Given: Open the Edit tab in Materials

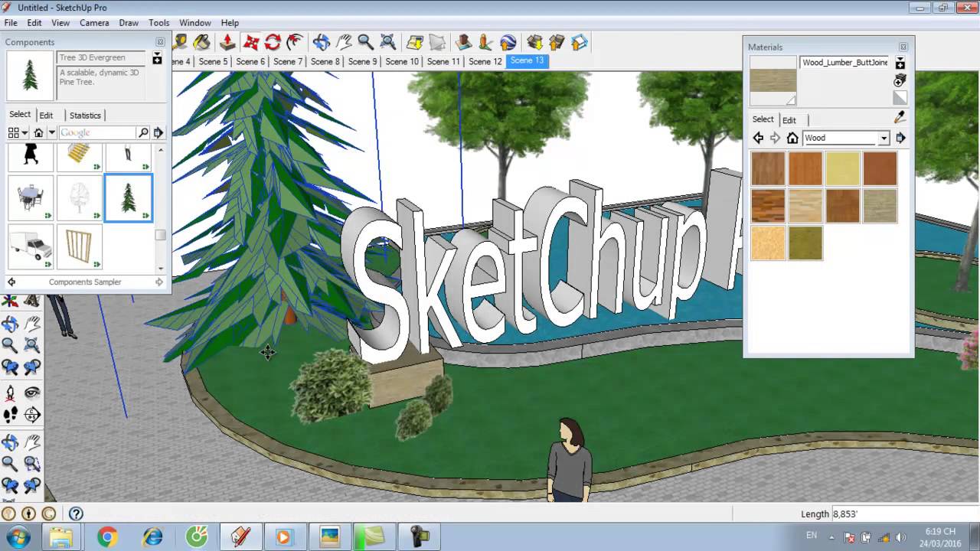Looking at the screenshot, I should (x=789, y=119).
